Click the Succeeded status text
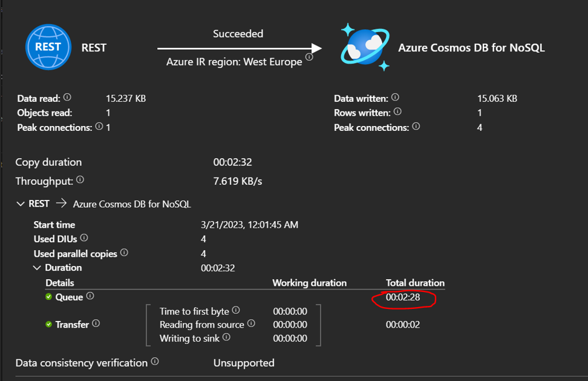This screenshot has height=381, width=588. [238, 34]
